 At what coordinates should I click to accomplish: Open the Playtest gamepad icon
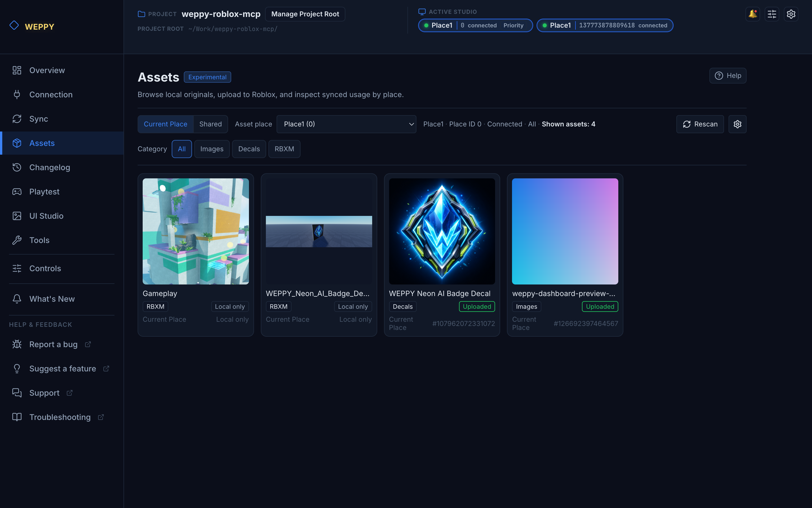17,192
